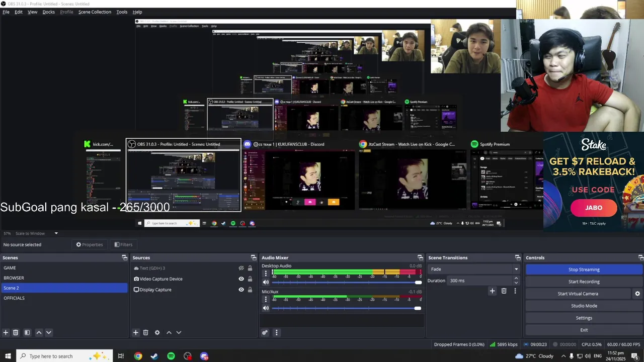This screenshot has width=644, height=362.
Task: Remove selected source with trash icon
Action: 145,332
